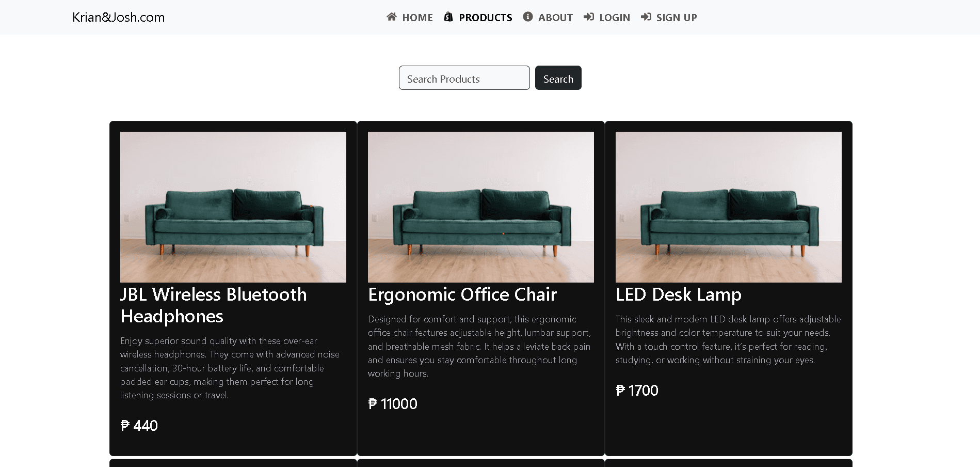Screen dimensions: 980x467
Task: Open the LED Desk Lamp product image
Action: coord(729,207)
